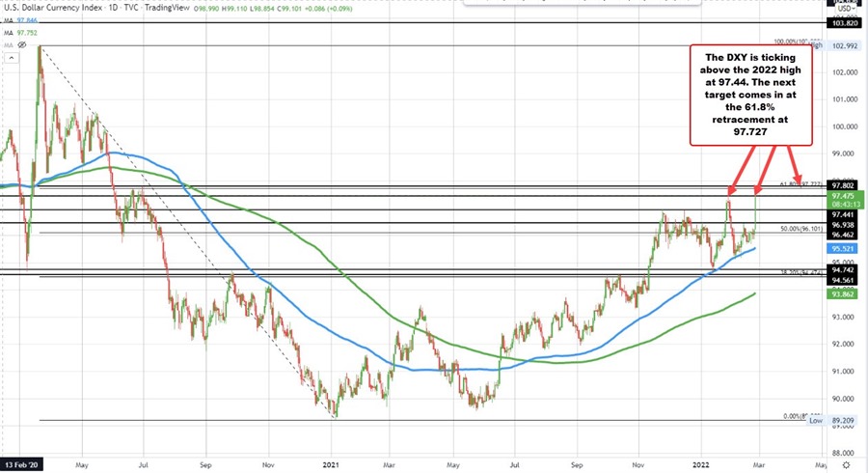
Task: Select the green MA 97.752 legend entry
Action: pyautogui.click(x=20, y=33)
